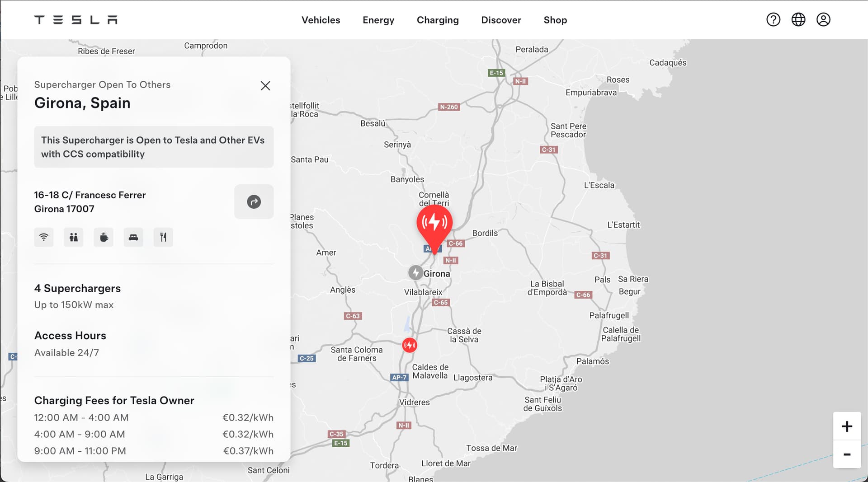
Task: Click the restaurant fork-knife amenity icon
Action: (x=163, y=237)
